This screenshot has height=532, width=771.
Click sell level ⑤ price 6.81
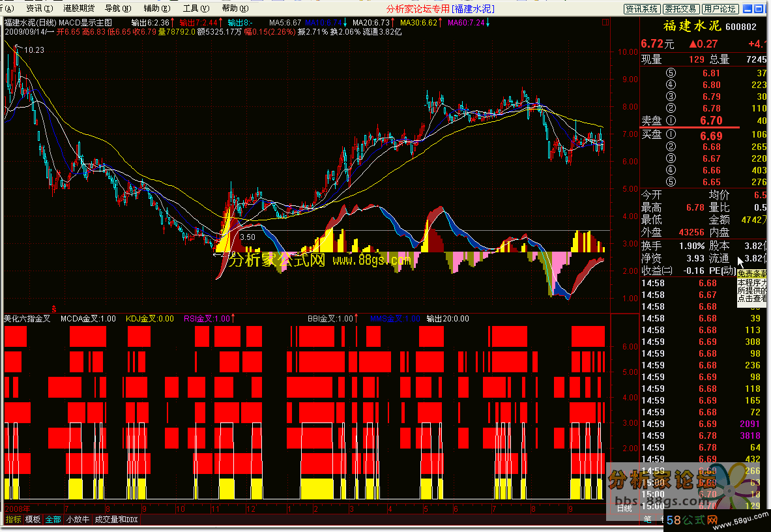[711, 73]
